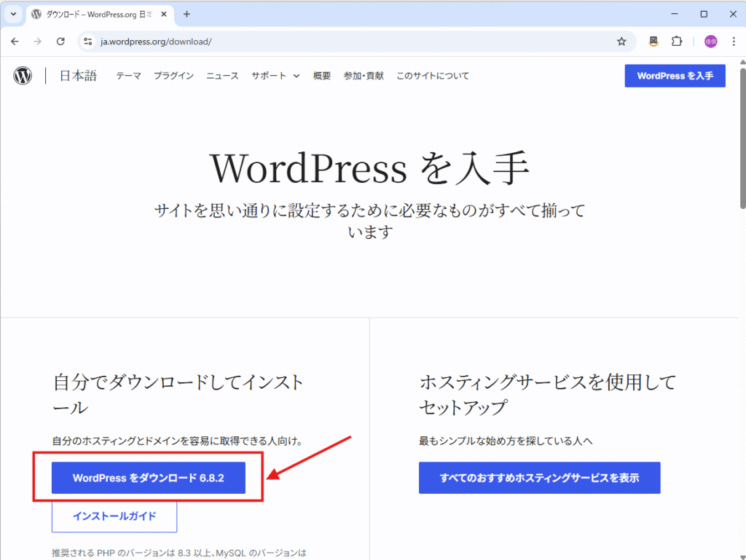Open the browser extensions puzzle icon
The width and height of the screenshot is (746, 560).
tap(677, 42)
